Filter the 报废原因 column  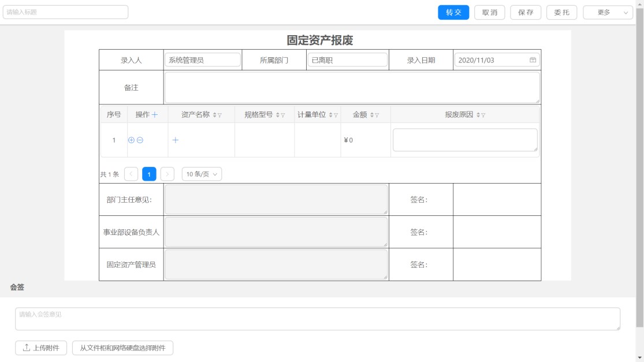pos(483,115)
